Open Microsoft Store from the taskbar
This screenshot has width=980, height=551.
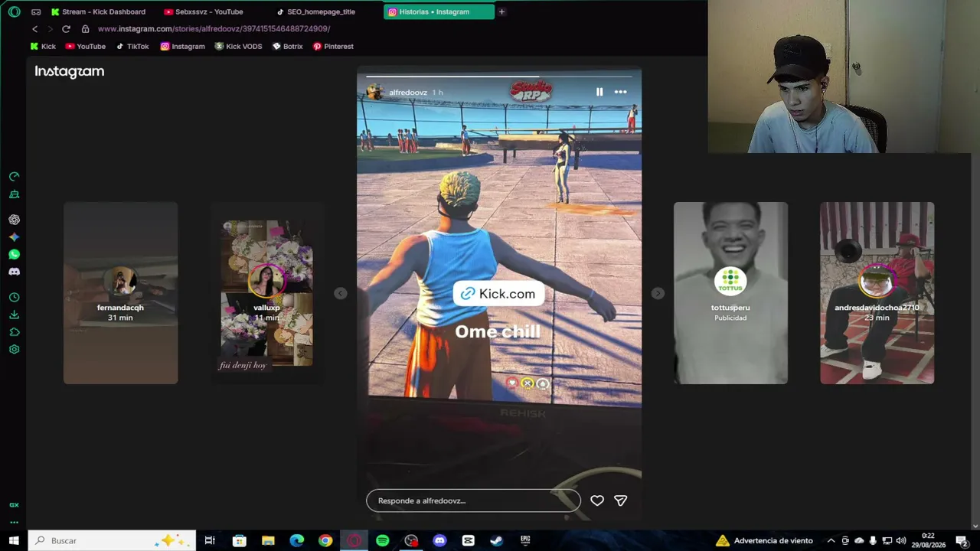coord(239,540)
